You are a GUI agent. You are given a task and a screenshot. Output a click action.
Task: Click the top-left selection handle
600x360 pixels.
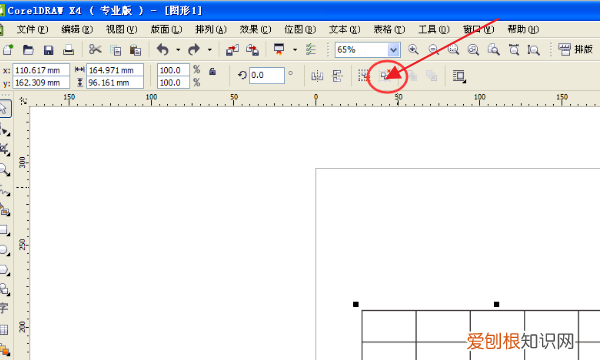click(x=355, y=304)
